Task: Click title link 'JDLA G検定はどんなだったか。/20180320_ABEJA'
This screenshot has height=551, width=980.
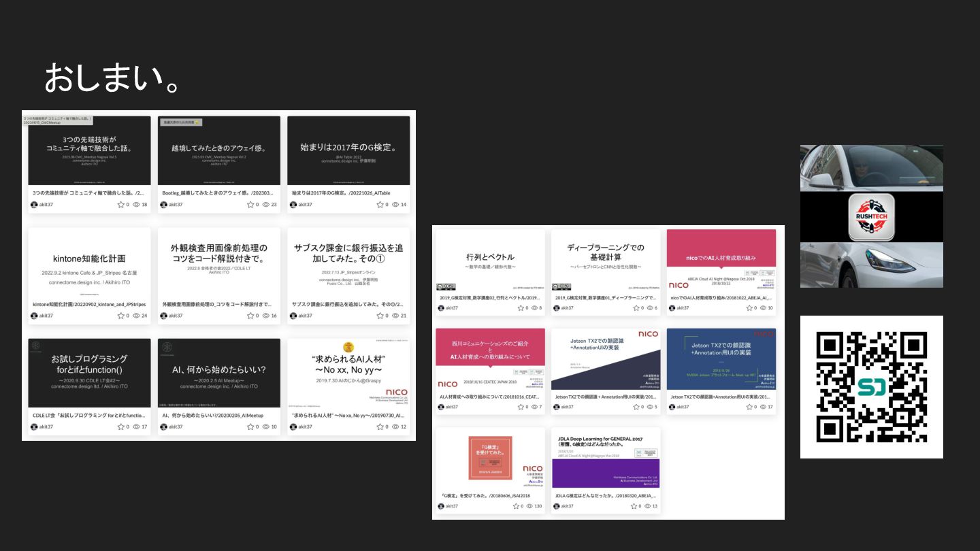Action: pyautogui.click(x=606, y=496)
